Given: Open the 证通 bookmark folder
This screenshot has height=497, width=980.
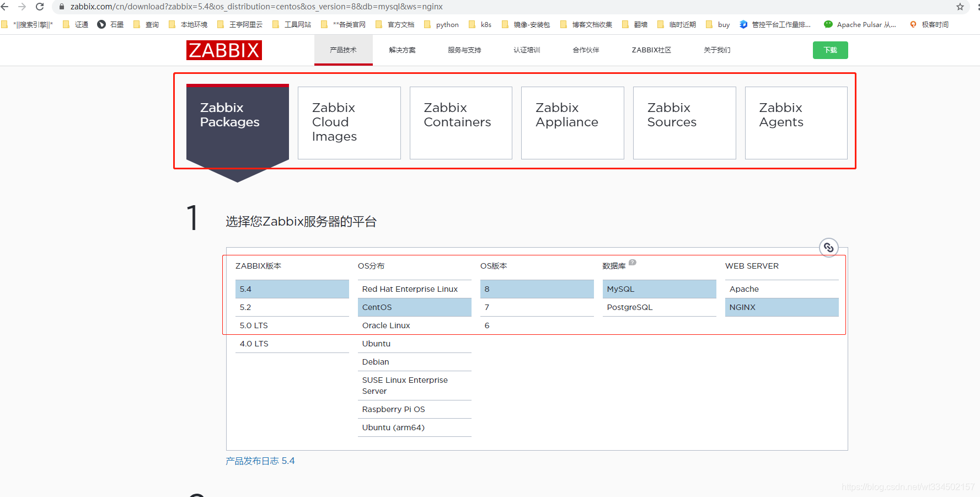Looking at the screenshot, I should click(x=76, y=24).
